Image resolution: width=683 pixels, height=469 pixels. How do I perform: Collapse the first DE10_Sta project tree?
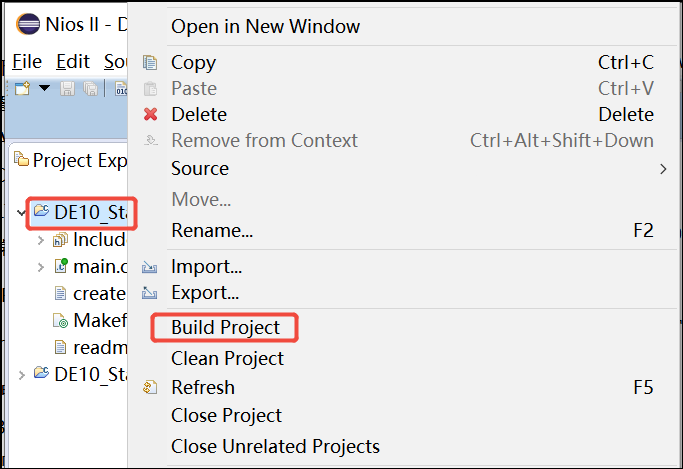pyautogui.click(x=22, y=212)
